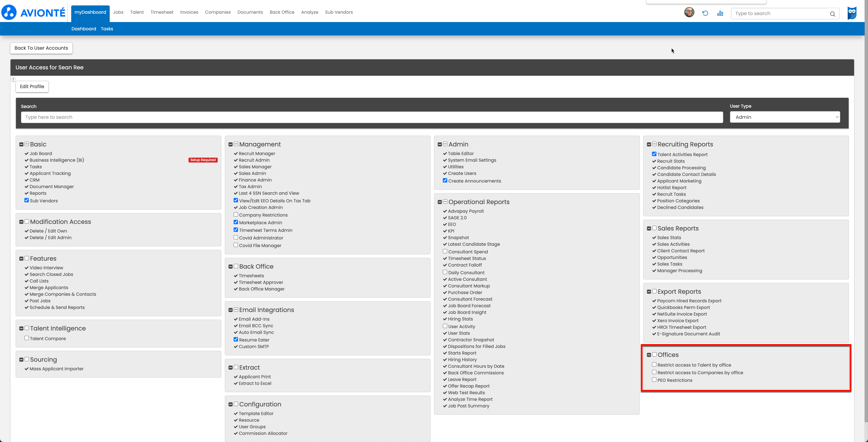
Task: Collapse the Recruiting Reports section
Action: click(x=649, y=145)
